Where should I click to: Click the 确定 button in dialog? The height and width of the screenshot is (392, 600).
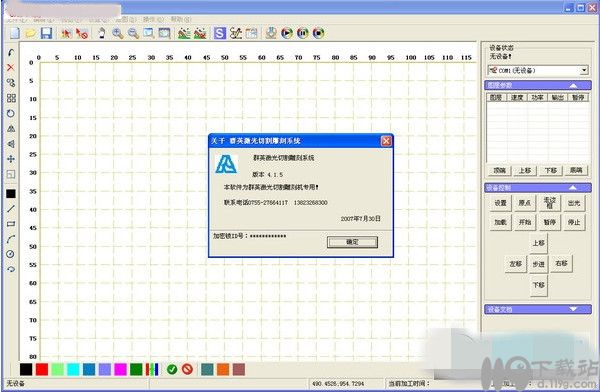tap(352, 242)
